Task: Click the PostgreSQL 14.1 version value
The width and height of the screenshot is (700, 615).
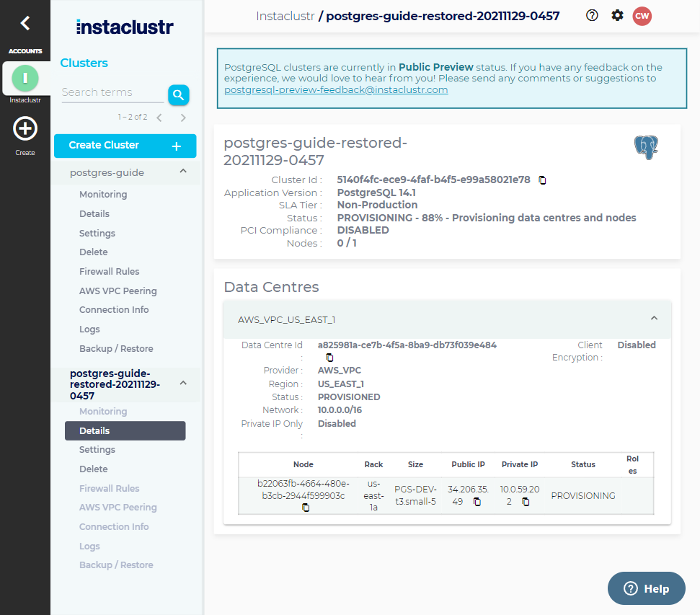Action: click(x=376, y=193)
